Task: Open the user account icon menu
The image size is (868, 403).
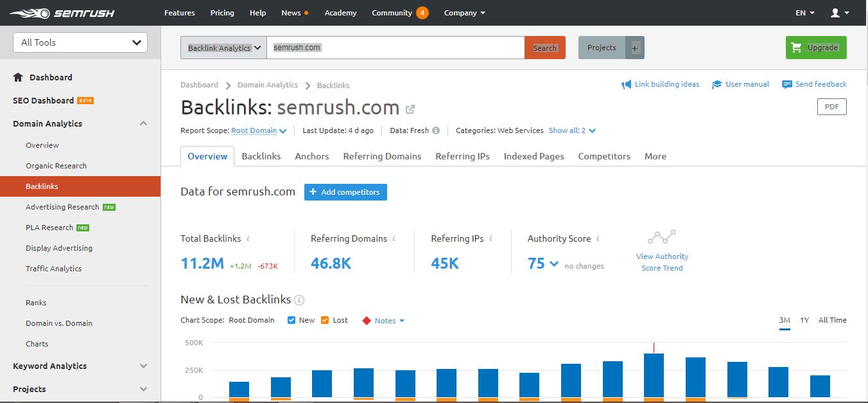Action: (840, 13)
